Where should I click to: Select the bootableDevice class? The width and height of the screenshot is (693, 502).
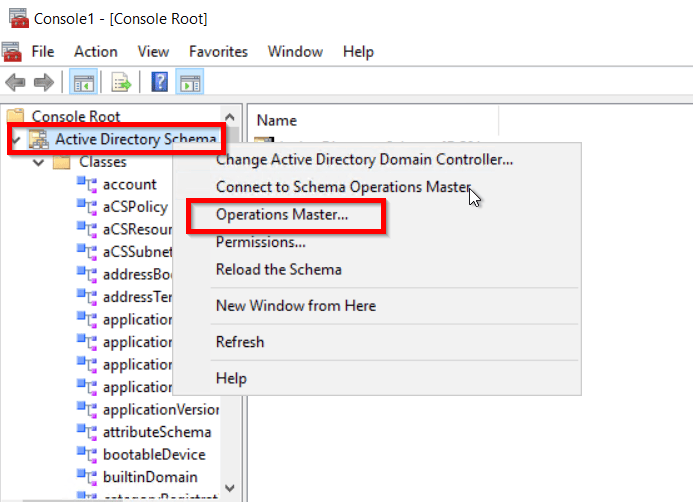[x=154, y=454]
